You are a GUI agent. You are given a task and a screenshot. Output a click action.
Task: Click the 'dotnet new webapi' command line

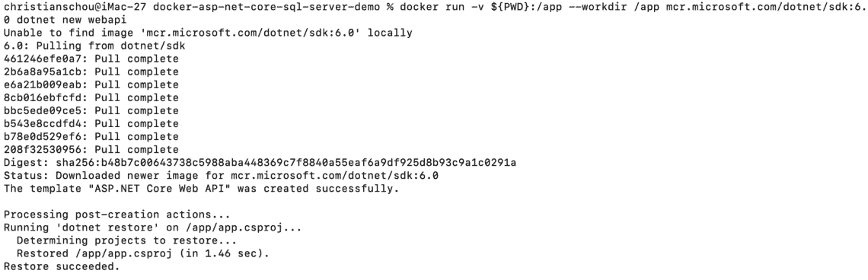click(x=72, y=19)
